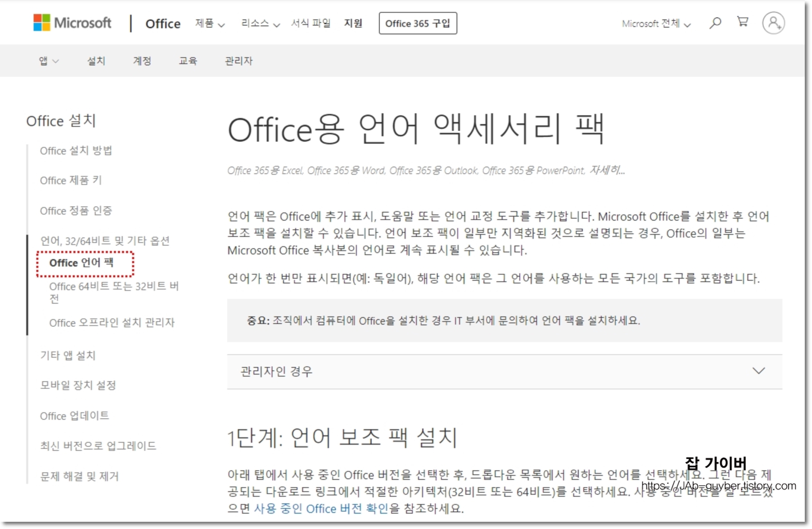The width and height of the screenshot is (812, 529).
Task: Click the 1단계: 언어 보조 팩 설치 heading
Action: (342, 437)
